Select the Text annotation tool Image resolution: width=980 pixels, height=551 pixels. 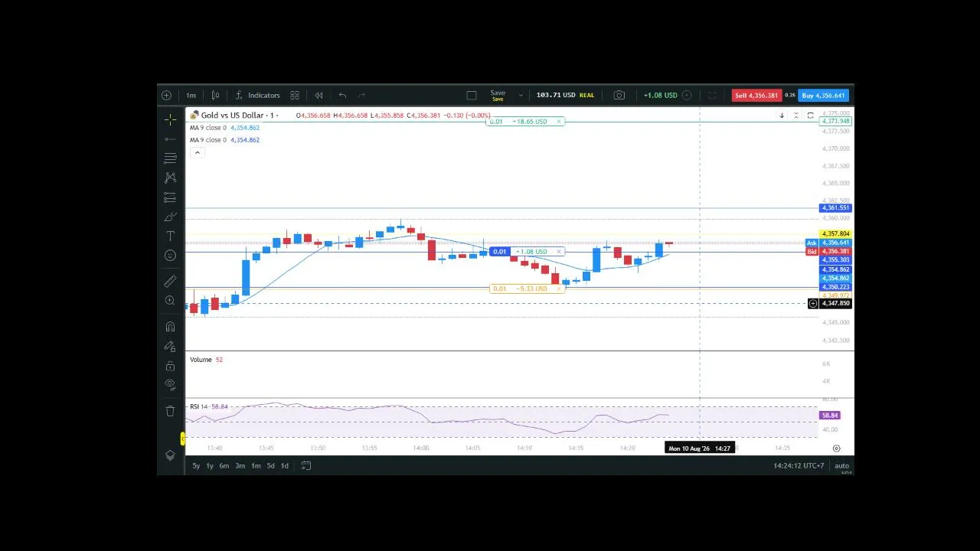pyautogui.click(x=170, y=236)
